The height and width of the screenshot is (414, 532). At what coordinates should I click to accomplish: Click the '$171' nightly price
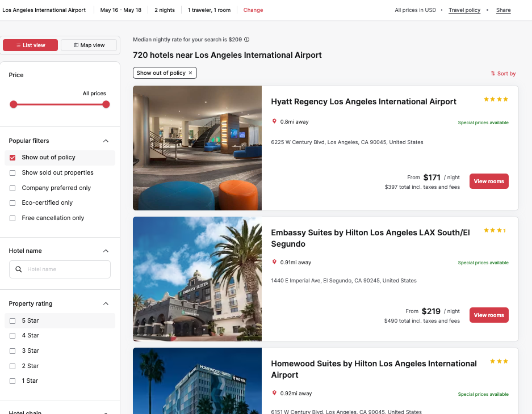pyautogui.click(x=432, y=178)
